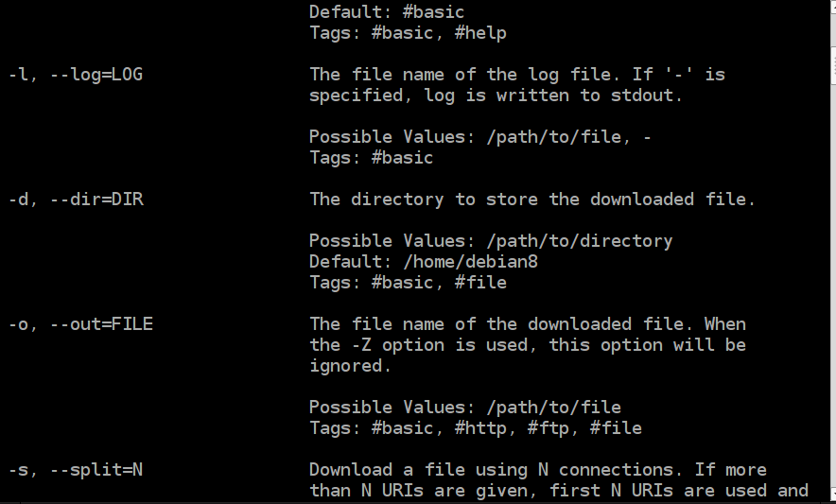The width and height of the screenshot is (836, 504).
Task: Click 'Download a file using N connections'
Action: (496, 470)
